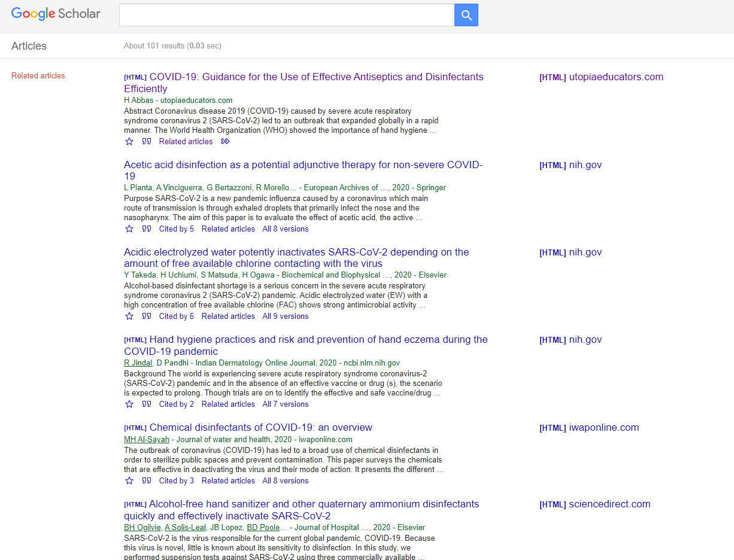Cite the Acidic electrolyzed water article

click(147, 316)
